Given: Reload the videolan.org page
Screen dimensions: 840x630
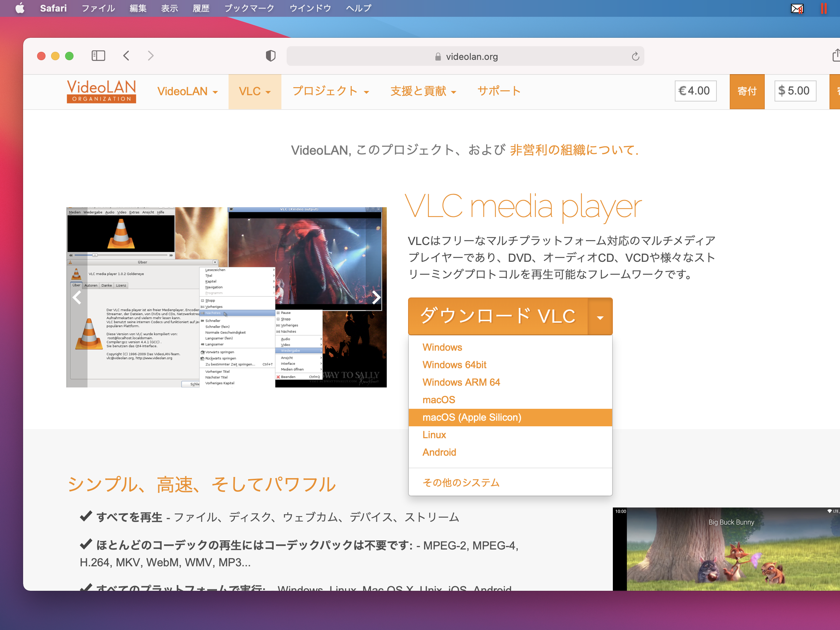Looking at the screenshot, I should coord(635,56).
